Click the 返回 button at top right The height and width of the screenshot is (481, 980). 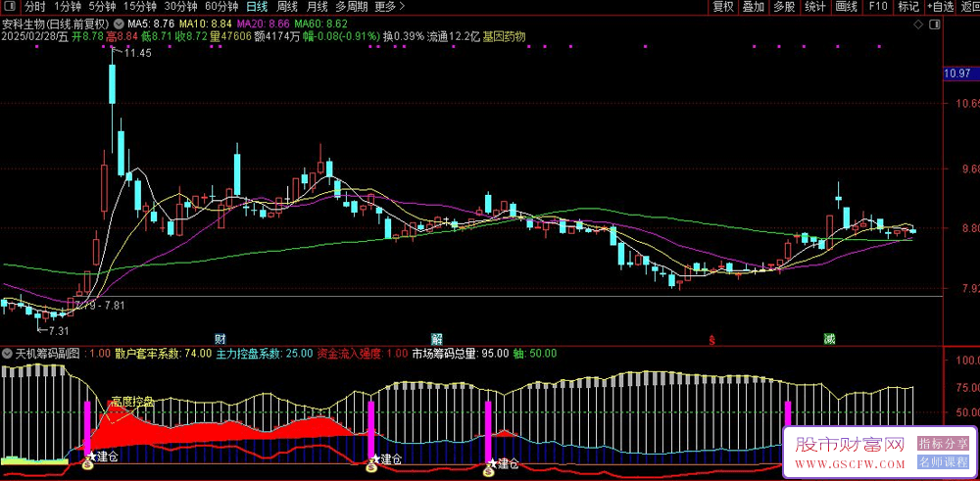tap(968, 7)
